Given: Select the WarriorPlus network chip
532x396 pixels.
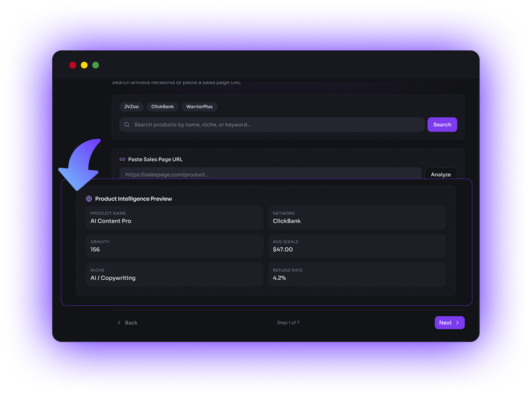Looking at the screenshot, I should (x=200, y=107).
